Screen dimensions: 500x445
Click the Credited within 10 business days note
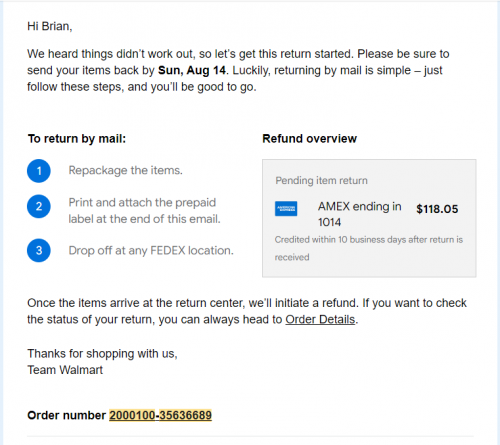[369, 248]
